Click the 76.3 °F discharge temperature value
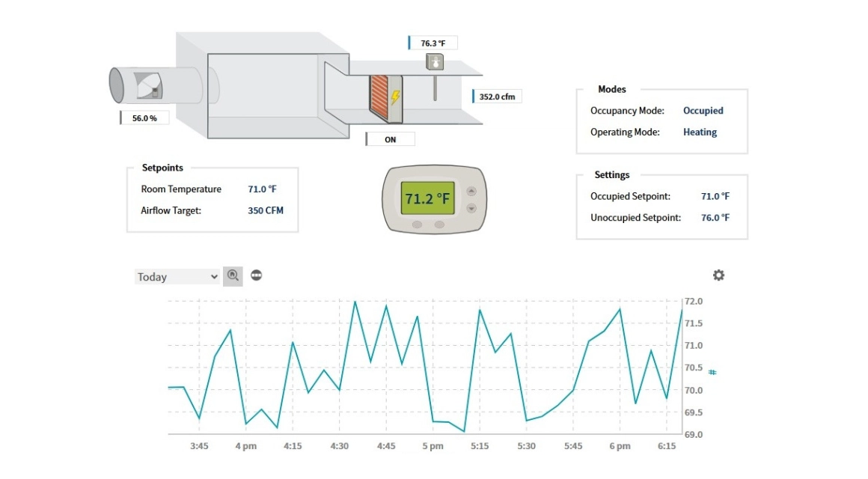This screenshot has height=479, width=868. point(433,43)
